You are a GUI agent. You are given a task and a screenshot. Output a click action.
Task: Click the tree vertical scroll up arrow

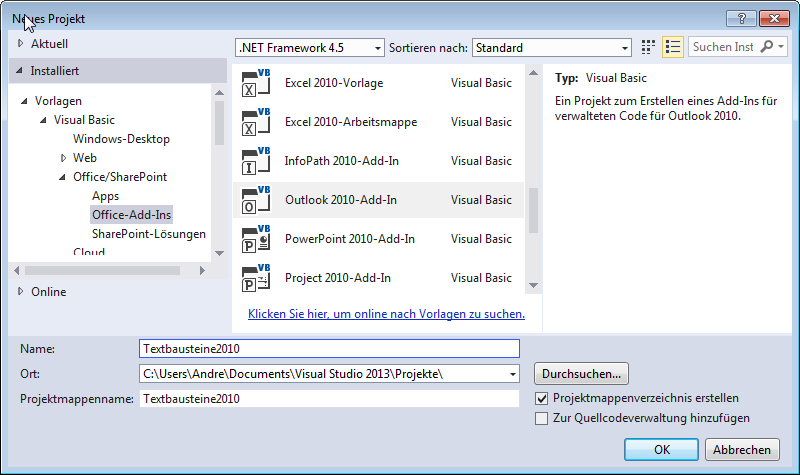219,93
